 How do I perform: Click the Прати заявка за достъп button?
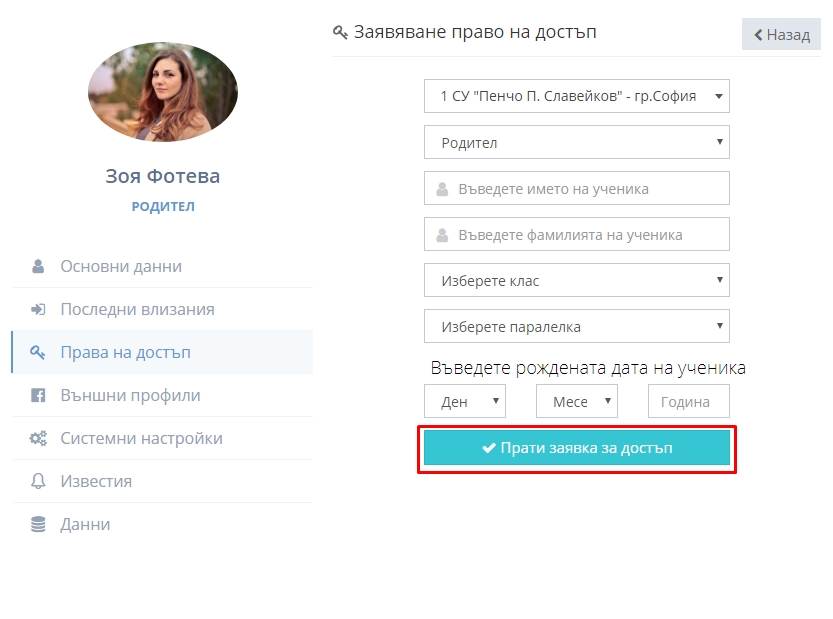coord(576,448)
